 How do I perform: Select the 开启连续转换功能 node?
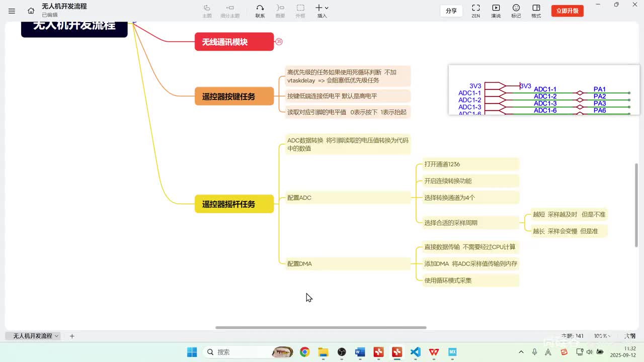(470, 180)
